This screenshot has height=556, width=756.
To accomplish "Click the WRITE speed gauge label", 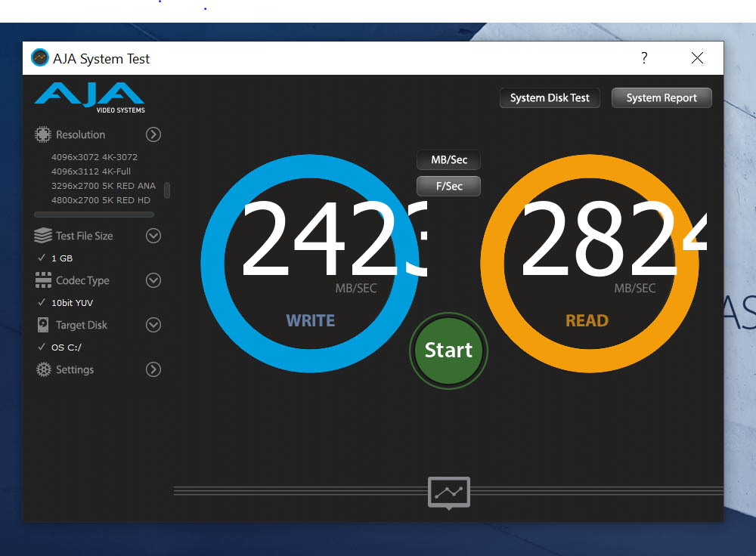I will coord(311,321).
